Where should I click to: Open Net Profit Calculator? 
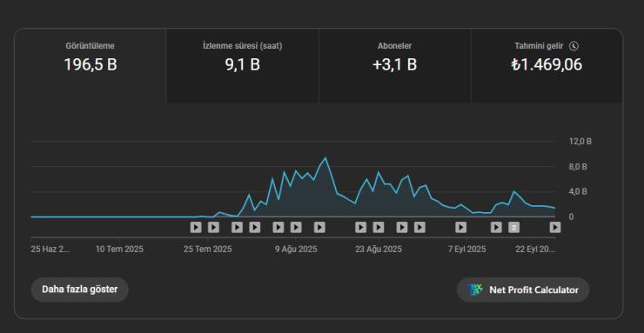tap(523, 290)
